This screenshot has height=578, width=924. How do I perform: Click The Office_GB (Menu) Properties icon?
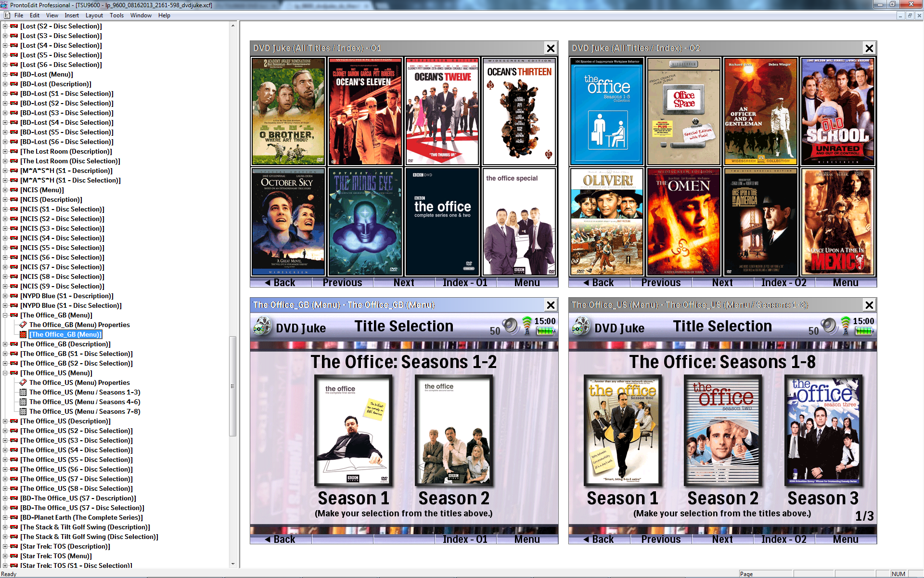click(23, 325)
